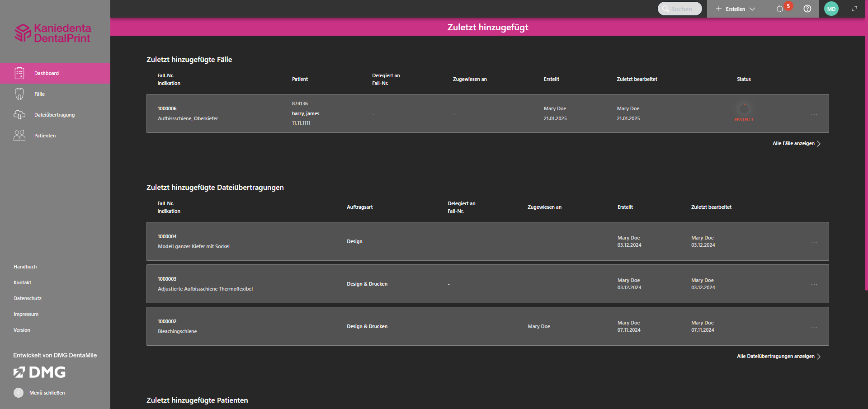Open options menu for transfer 1000004
The image size is (868, 409).
[814, 242]
